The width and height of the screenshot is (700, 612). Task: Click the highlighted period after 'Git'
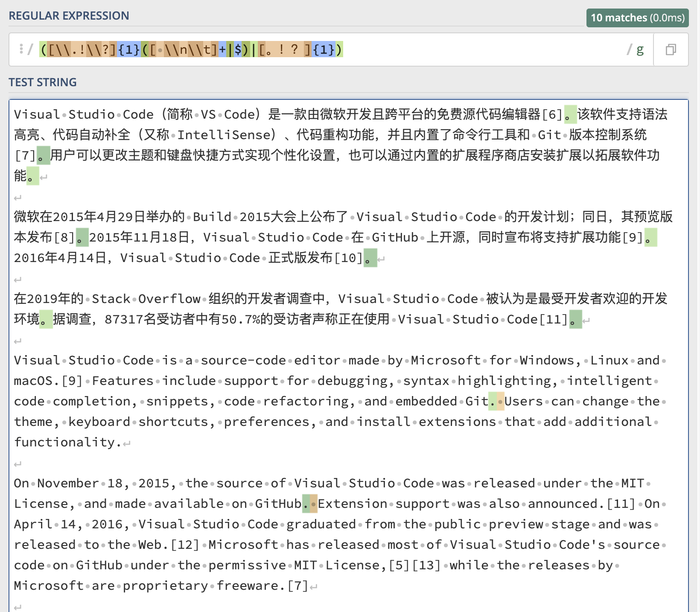492,401
